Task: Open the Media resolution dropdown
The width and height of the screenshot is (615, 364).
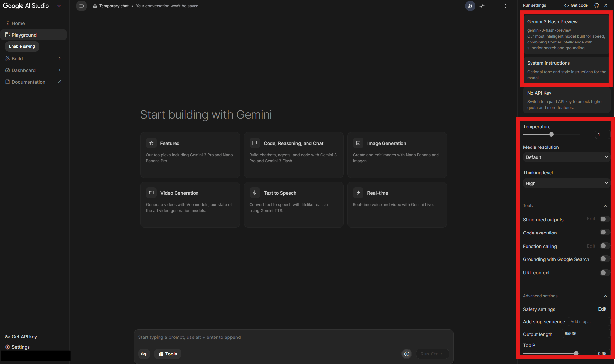Action: (x=566, y=157)
